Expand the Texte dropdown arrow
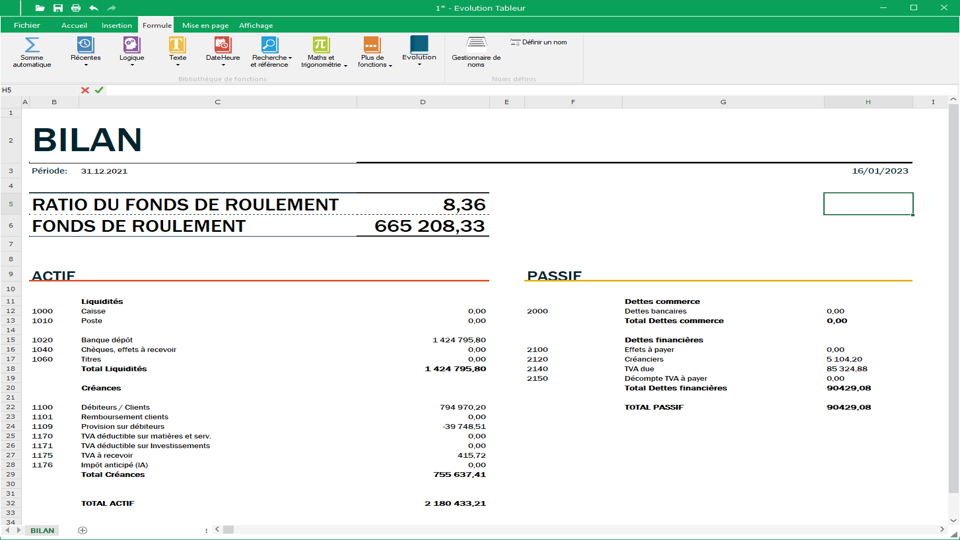The height and width of the screenshot is (540, 960). [x=178, y=65]
